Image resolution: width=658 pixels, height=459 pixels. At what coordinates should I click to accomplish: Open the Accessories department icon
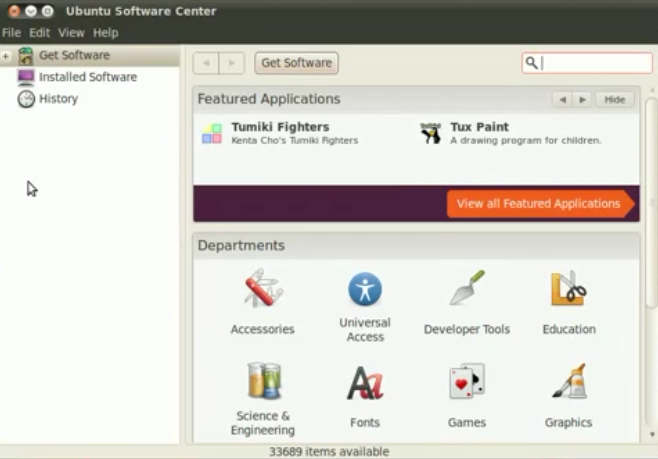click(x=263, y=288)
